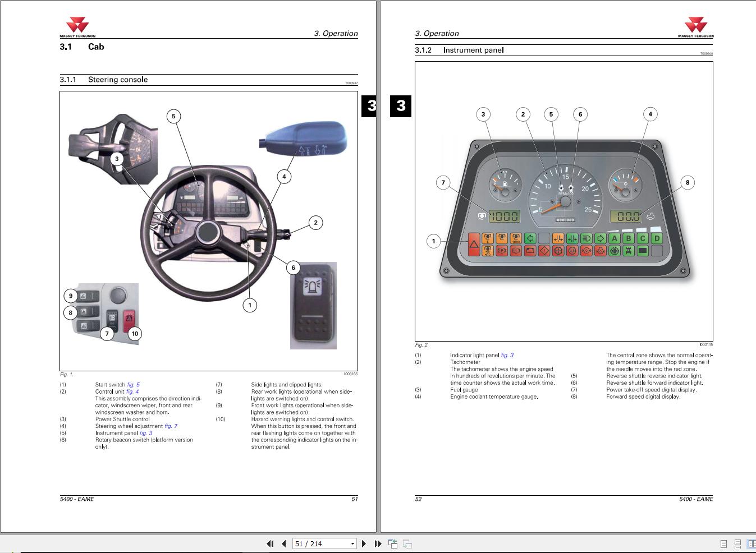Follow the fig. 7 link for steering wheel adjustment
Image resolution: width=756 pixels, height=553 pixels.
(171, 426)
